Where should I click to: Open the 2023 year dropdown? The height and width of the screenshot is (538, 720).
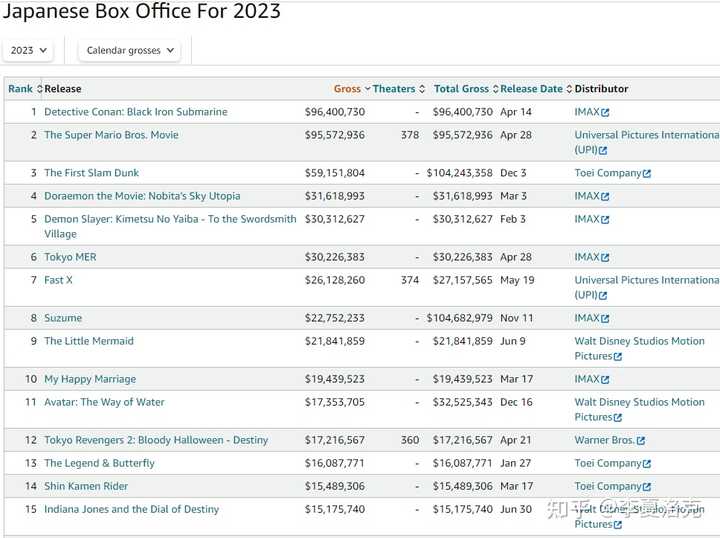coord(28,50)
